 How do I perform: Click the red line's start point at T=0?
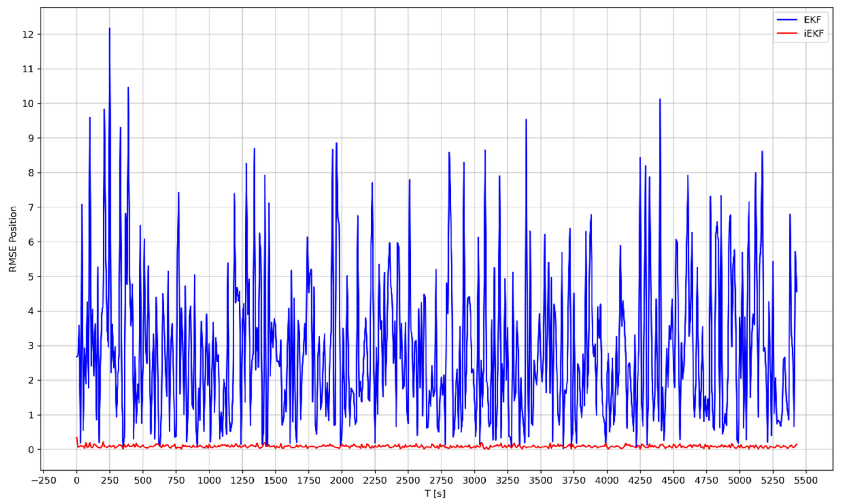pos(77,438)
